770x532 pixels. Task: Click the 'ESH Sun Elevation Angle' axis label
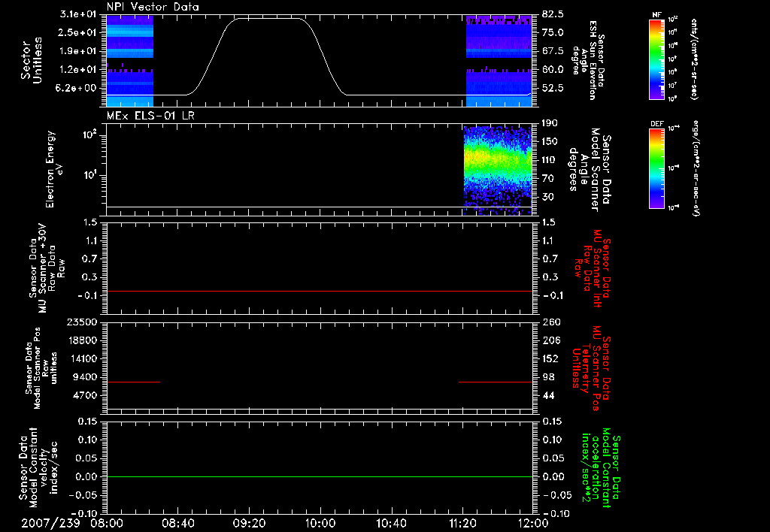click(x=588, y=60)
